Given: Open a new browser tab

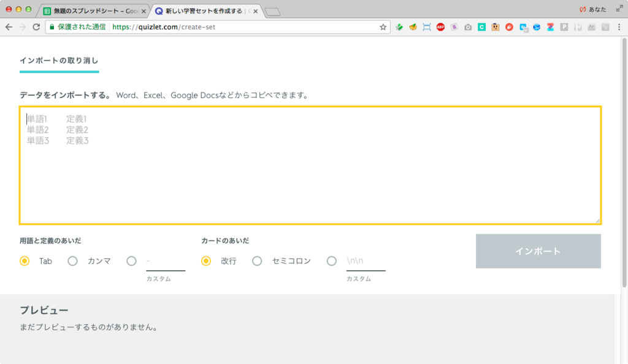Looking at the screenshot, I should coord(273,12).
